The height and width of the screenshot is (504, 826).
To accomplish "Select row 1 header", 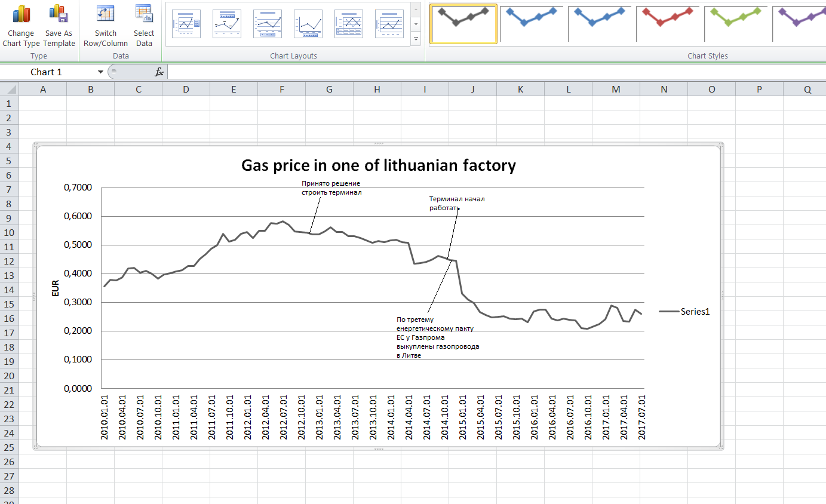I will click(9, 104).
